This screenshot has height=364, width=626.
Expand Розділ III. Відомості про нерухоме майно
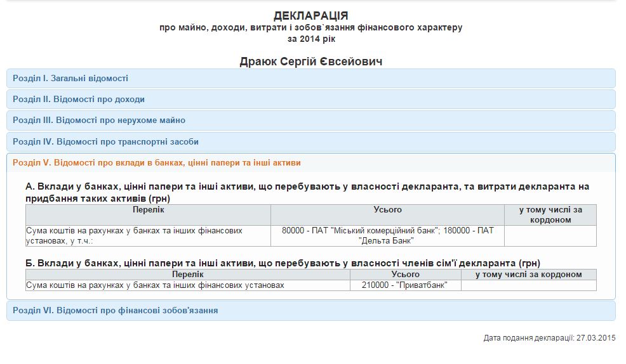pyautogui.click(x=99, y=120)
